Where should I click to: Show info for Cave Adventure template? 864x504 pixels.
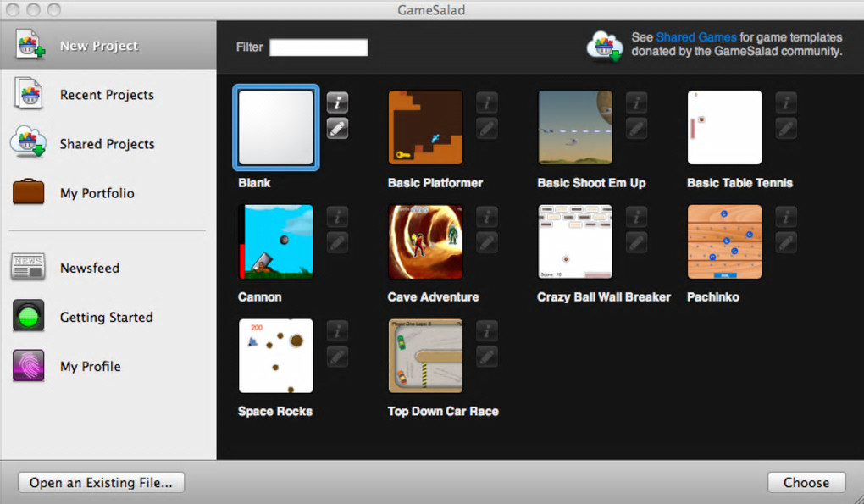486,217
